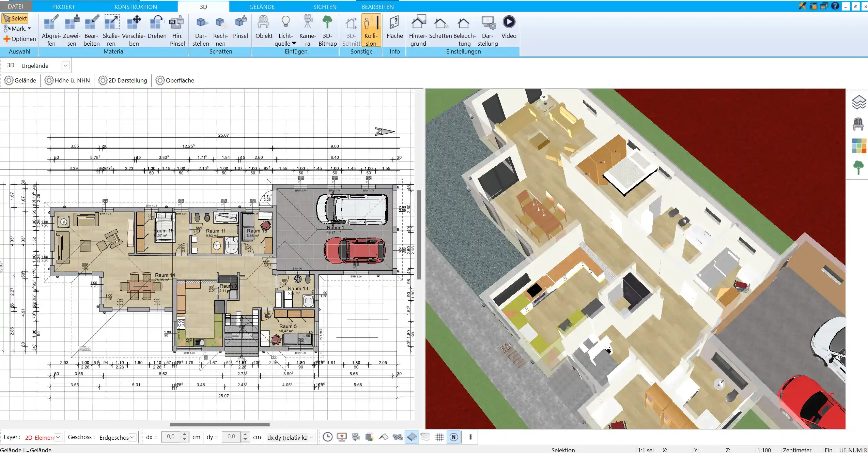The width and height of the screenshot is (868, 453).
Task: Increase the dx value with stepper
Action: pyautogui.click(x=184, y=435)
